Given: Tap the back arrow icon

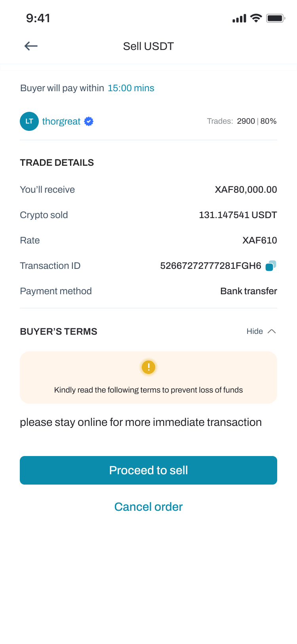Looking at the screenshot, I should point(31,46).
